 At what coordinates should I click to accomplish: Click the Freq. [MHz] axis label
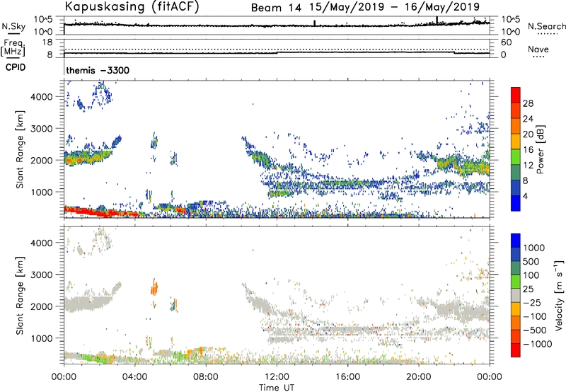click(13, 48)
